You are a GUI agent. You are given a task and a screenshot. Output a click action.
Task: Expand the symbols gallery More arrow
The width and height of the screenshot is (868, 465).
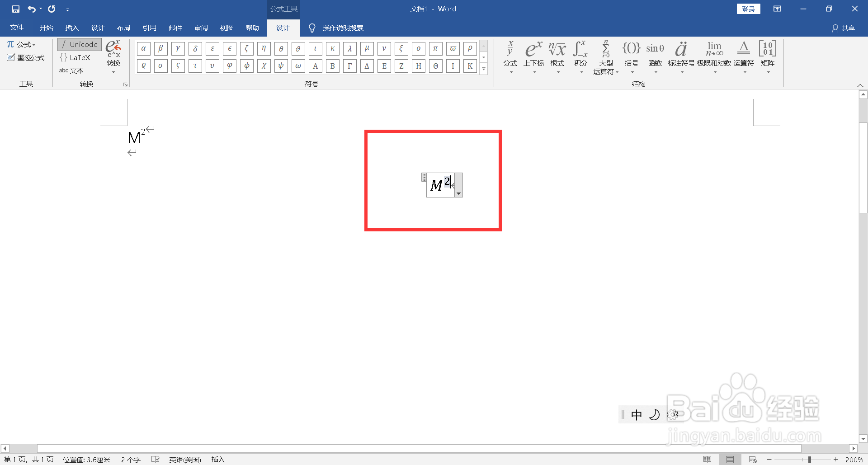(484, 69)
